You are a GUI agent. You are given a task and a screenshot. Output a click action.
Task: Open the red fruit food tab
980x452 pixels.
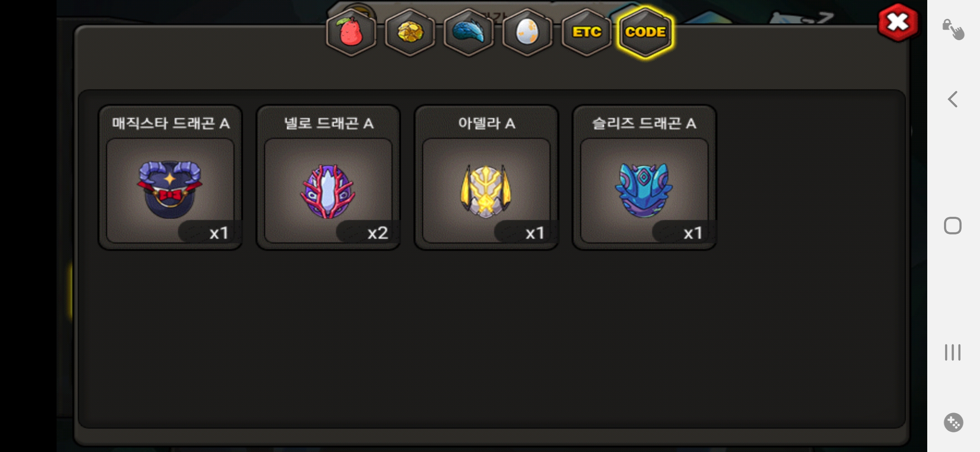(x=351, y=32)
